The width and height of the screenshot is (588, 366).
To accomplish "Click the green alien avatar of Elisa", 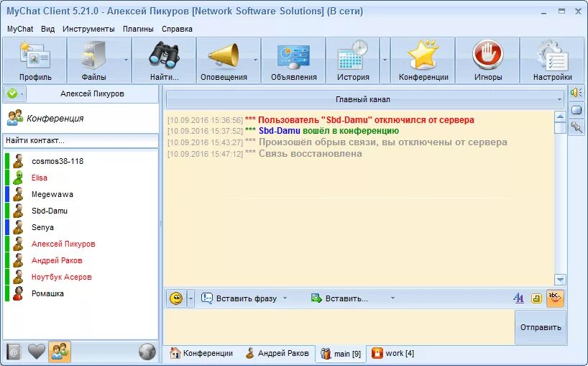I will click(x=18, y=178).
